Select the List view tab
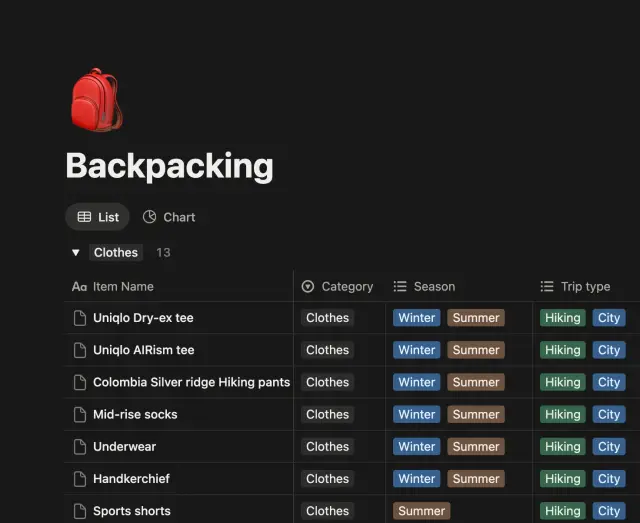Viewport: 640px width, 523px height. [98, 217]
